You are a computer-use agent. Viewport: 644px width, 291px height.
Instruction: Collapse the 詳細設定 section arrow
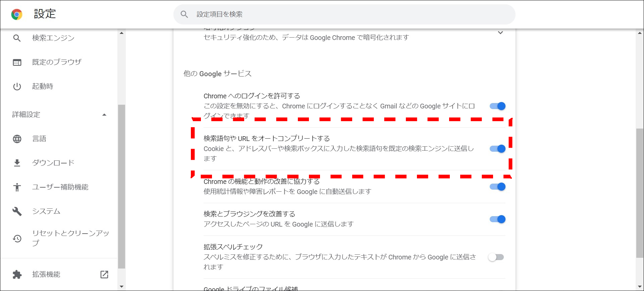[x=104, y=115]
